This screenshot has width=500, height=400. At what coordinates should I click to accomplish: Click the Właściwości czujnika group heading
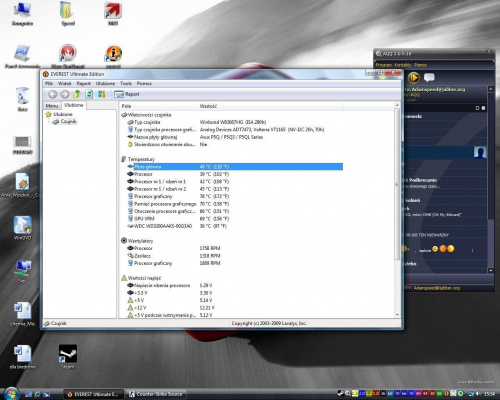coord(146,115)
